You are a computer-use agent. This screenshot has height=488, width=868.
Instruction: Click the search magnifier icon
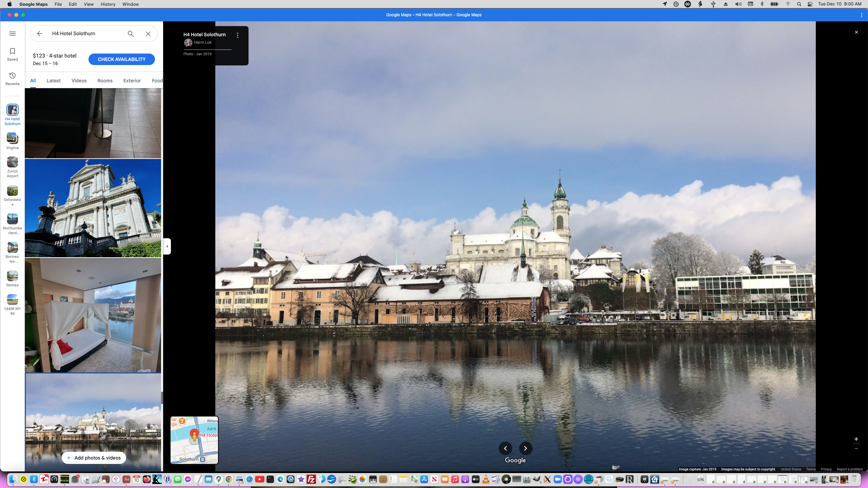(x=131, y=34)
